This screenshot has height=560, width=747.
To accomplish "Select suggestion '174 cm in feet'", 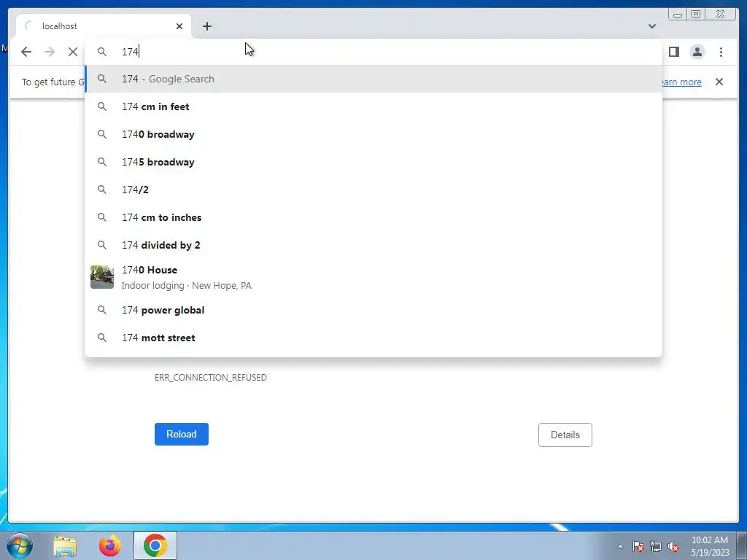I will pyautogui.click(x=373, y=106).
